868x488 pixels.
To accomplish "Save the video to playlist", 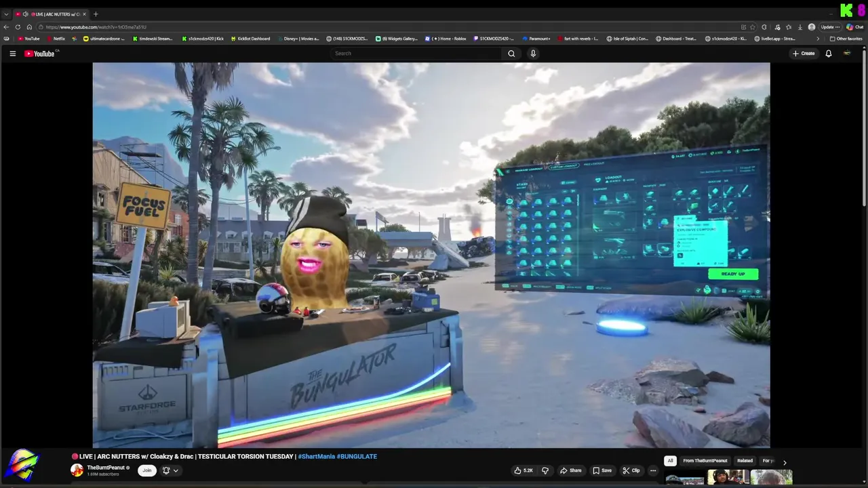I will [602, 470].
